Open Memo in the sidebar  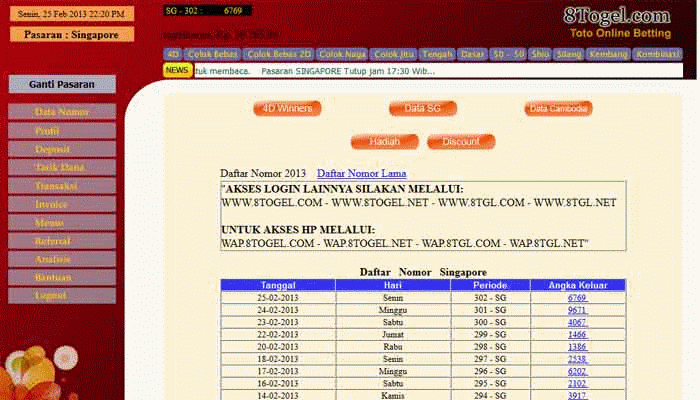point(62,222)
